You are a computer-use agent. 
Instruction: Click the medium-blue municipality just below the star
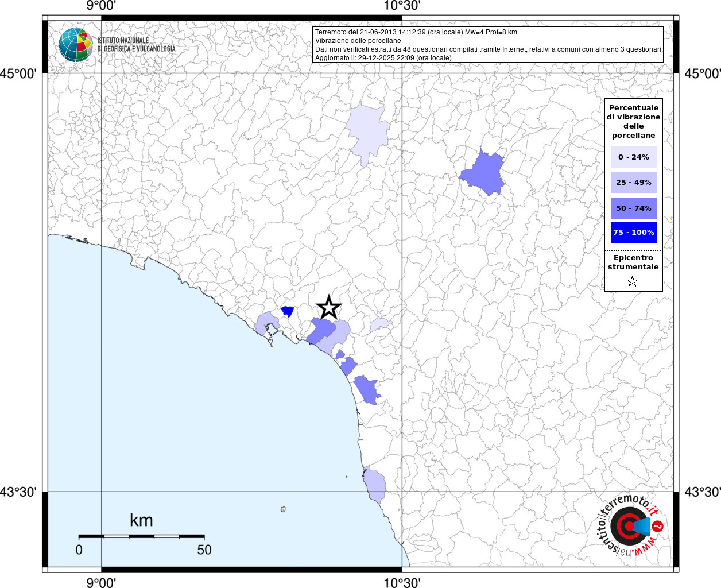[320, 331]
